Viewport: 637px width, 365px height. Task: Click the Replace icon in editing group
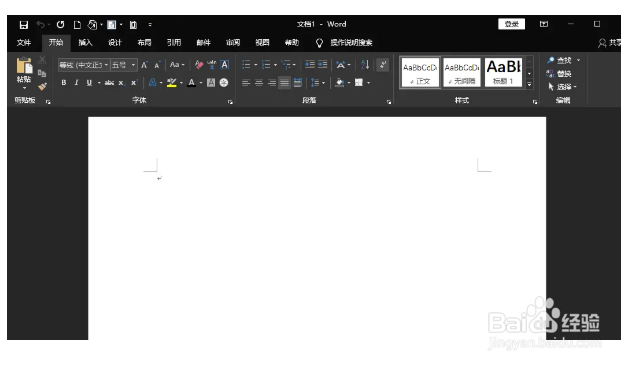click(x=559, y=74)
